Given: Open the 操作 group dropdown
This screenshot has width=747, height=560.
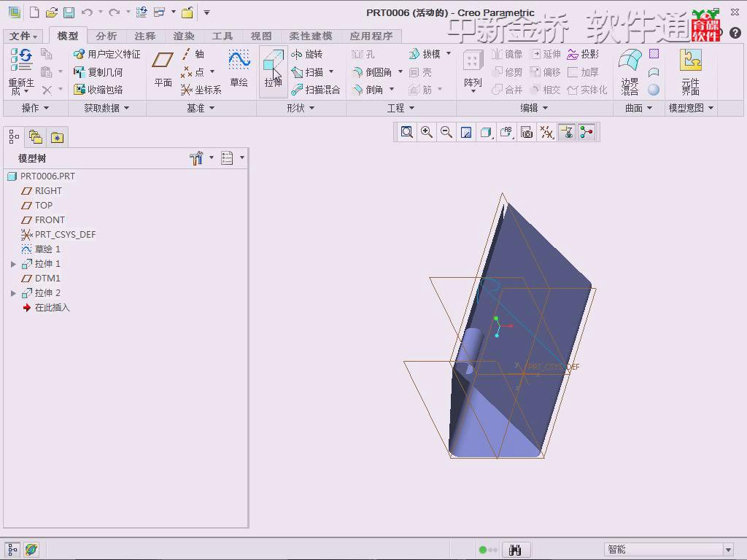Looking at the screenshot, I should (x=35, y=108).
